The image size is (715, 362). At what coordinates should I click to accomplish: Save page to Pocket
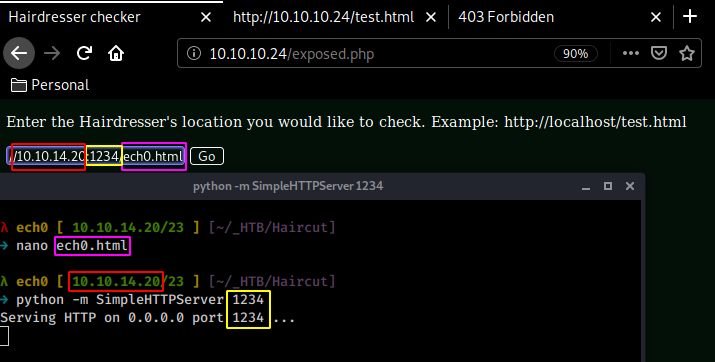658,53
